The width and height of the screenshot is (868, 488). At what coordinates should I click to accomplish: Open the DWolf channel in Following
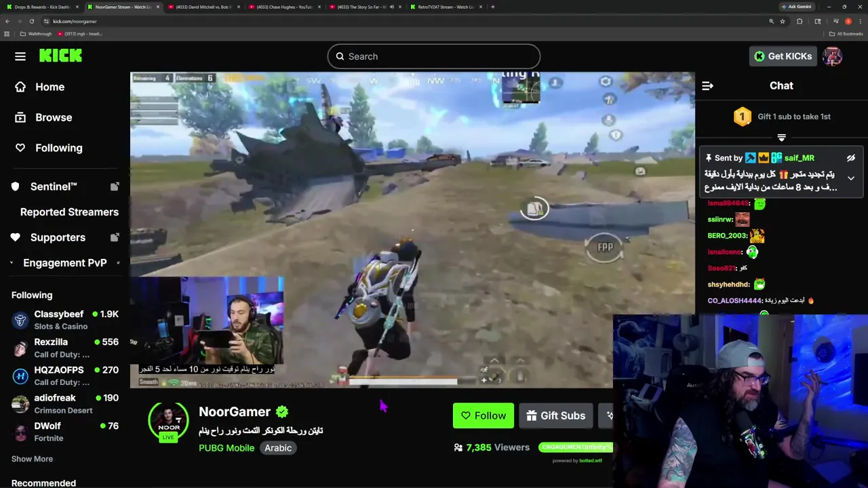[65, 432]
